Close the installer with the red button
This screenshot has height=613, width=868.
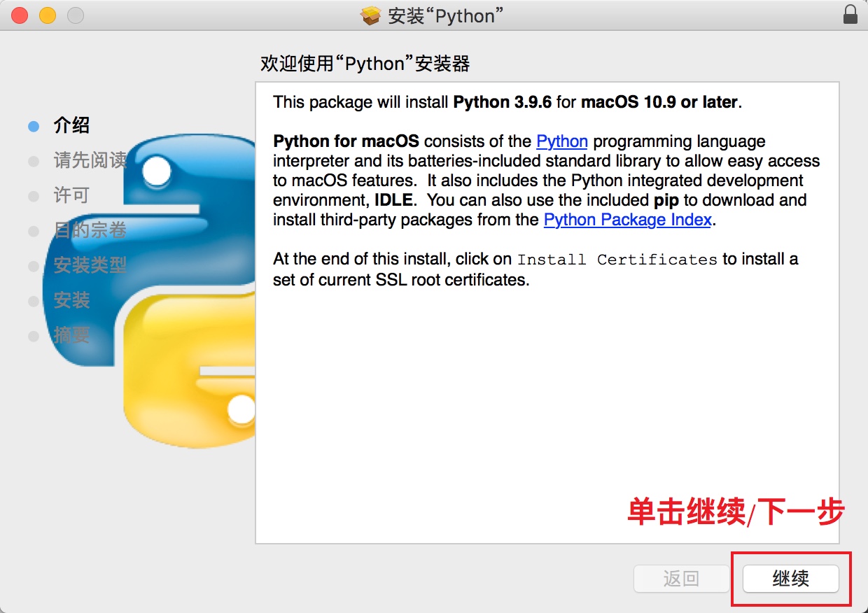click(20, 15)
